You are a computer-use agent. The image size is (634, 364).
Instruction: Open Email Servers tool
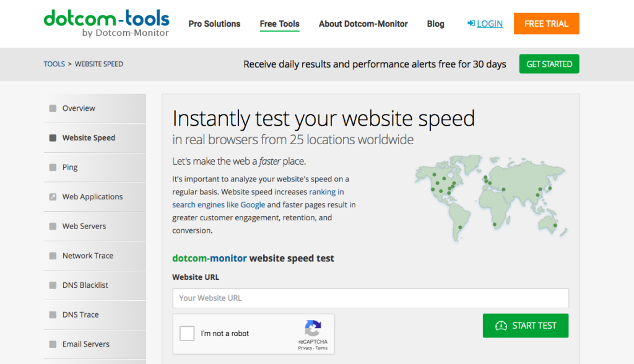coord(95,345)
